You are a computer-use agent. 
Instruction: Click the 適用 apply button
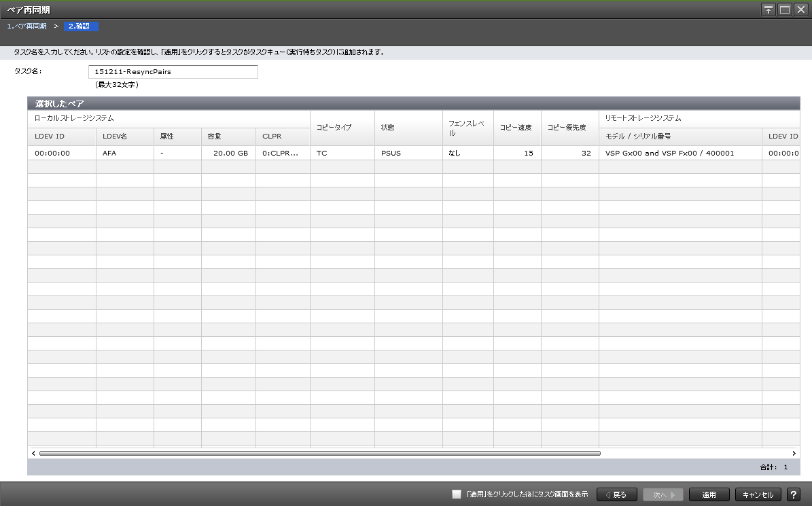709,495
